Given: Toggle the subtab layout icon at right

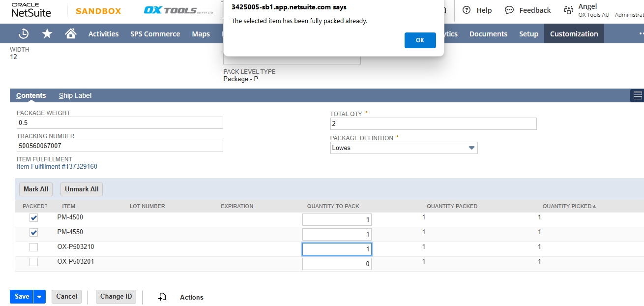Looking at the screenshot, I should click(x=638, y=95).
